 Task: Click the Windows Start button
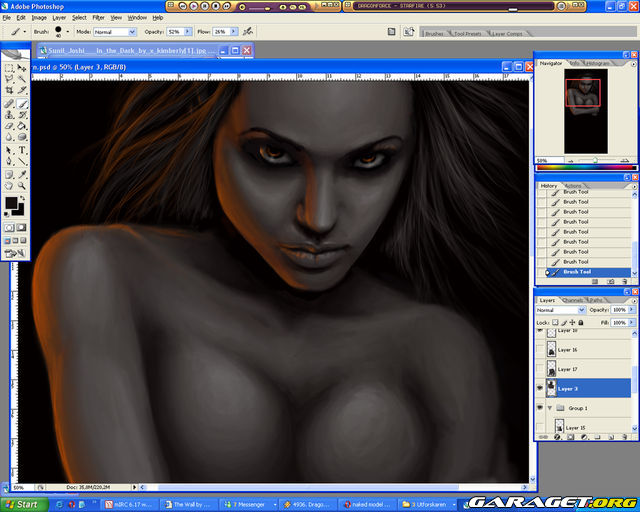pyautogui.click(x=20, y=504)
